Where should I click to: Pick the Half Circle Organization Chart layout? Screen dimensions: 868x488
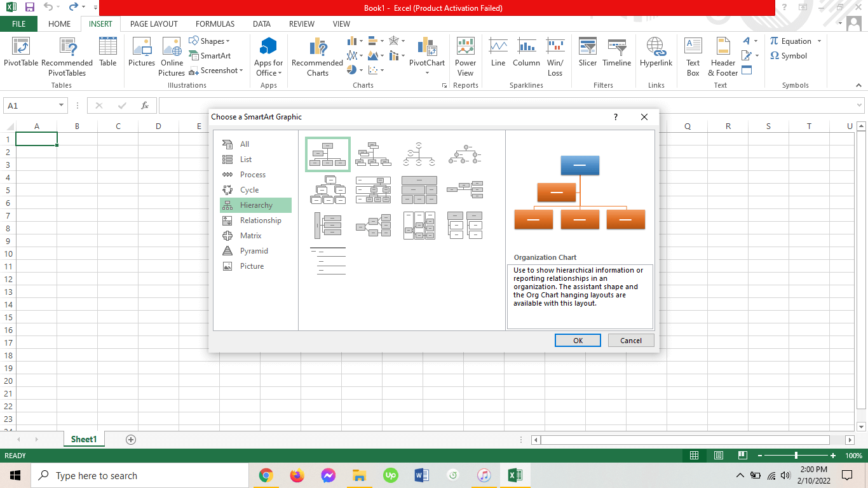(419, 154)
